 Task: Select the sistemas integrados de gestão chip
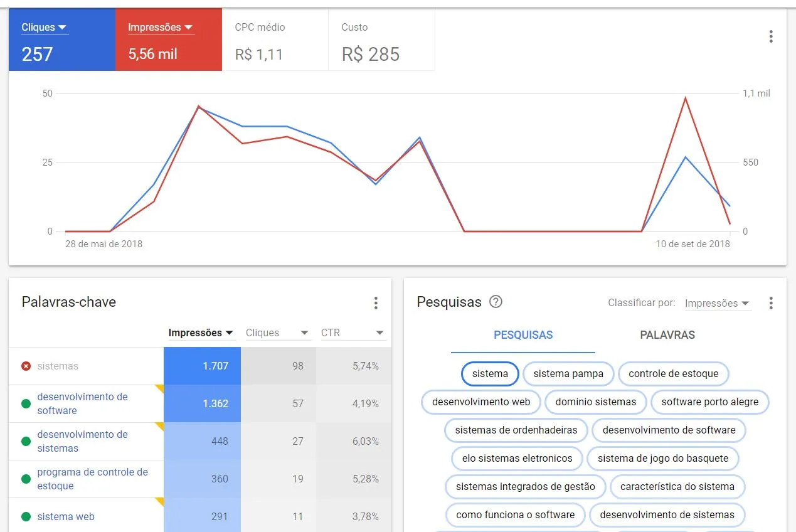pyautogui.click(x=525, y=487)
